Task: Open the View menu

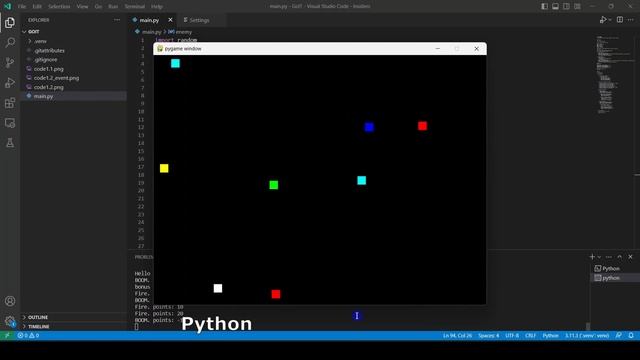Action: pos(82,7)
